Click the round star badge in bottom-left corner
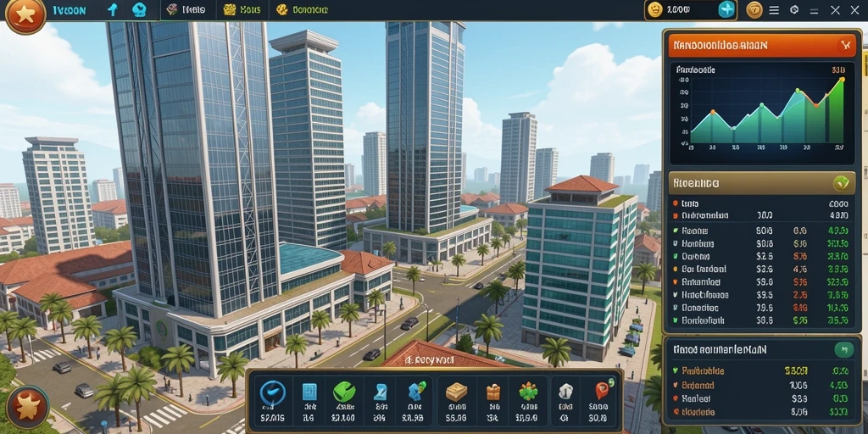 click(27, 408)
